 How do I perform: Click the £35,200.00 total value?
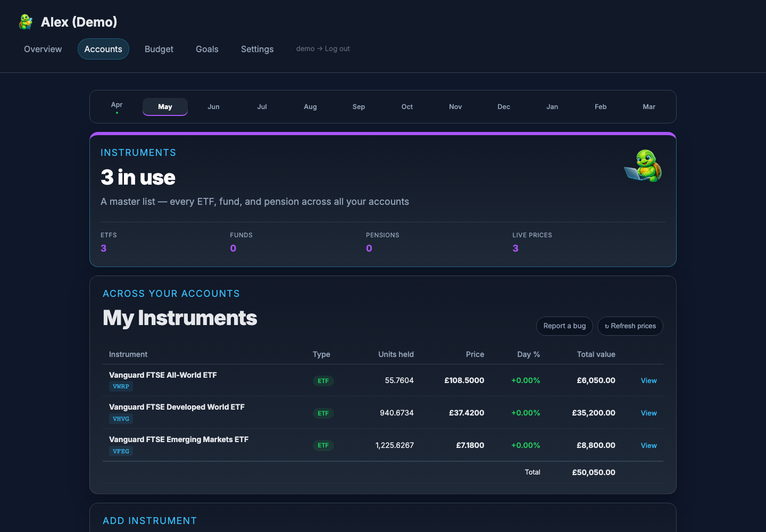pos(594,413)
